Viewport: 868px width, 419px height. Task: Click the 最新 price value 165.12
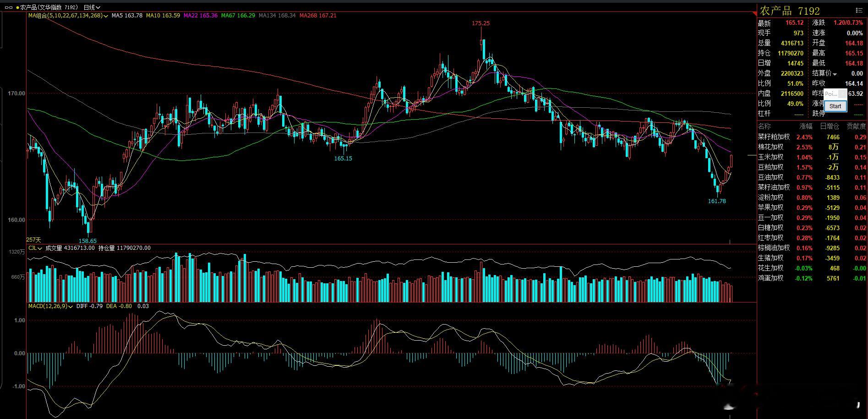794,23
